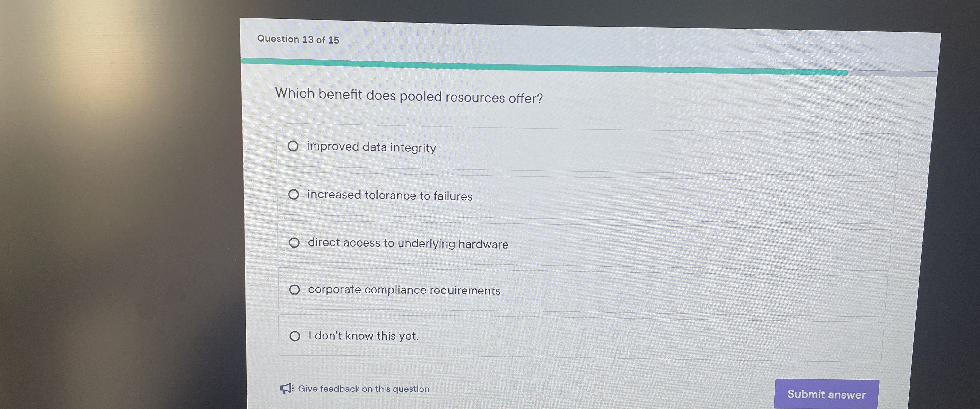Click the 'improved data integrity' answer label text
Screen dimensions: 980x409
point(371,147)
